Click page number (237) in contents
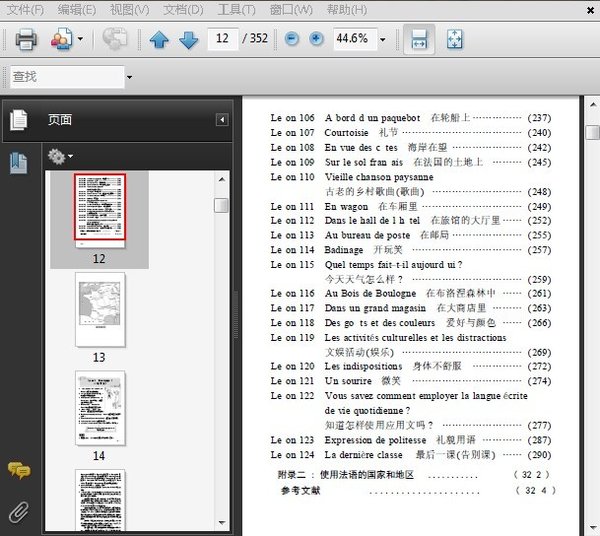600x536 pixels. [x=539, y=118]
